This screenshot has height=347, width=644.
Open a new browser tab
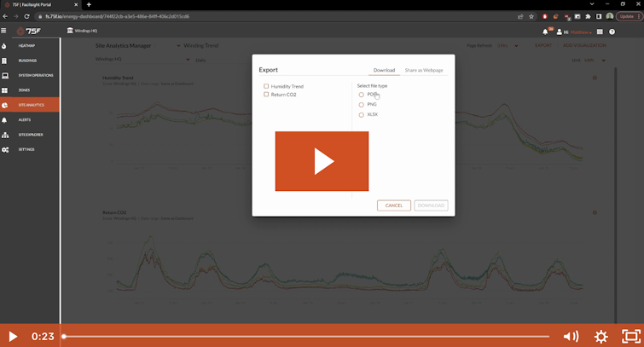click(x=89, y=4)
